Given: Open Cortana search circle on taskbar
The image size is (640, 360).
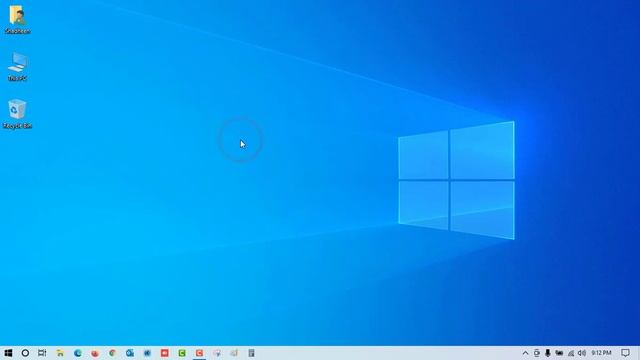Looking at the screenshot, I should coord(25,353).
